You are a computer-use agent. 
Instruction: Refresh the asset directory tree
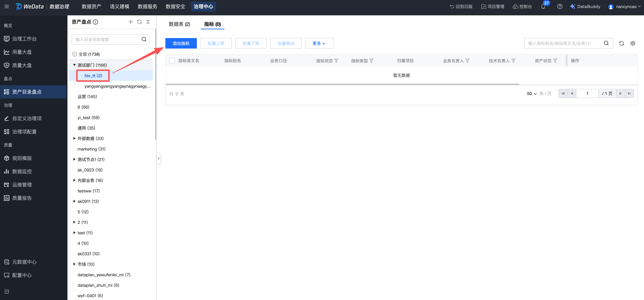point(139,22)
